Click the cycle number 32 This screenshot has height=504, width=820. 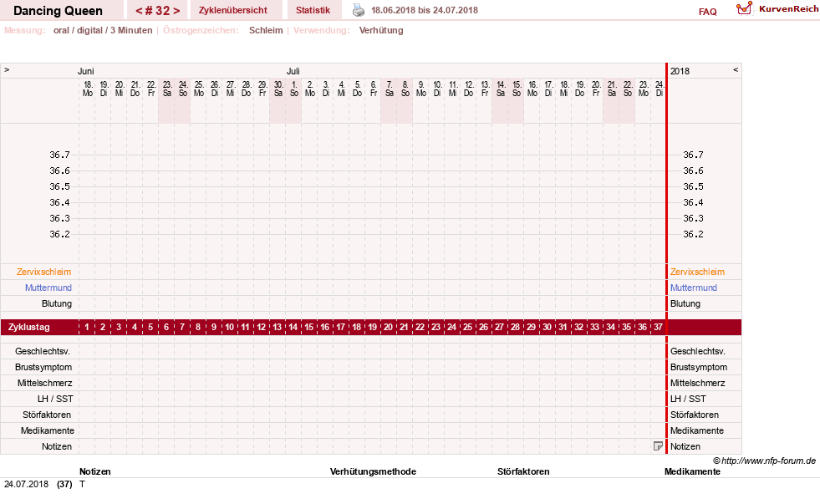[158, 11]
